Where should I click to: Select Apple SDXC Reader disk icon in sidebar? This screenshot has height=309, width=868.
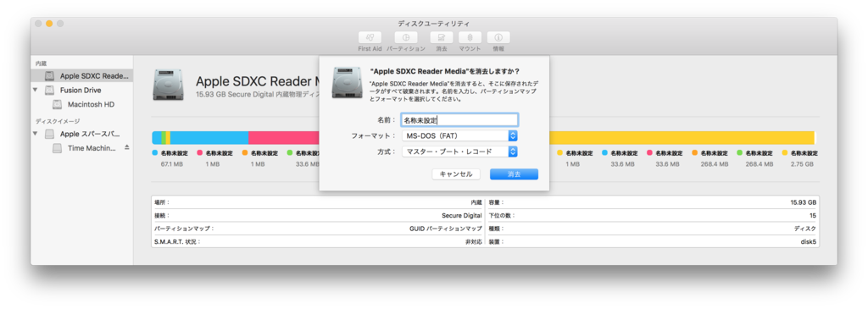50,75
